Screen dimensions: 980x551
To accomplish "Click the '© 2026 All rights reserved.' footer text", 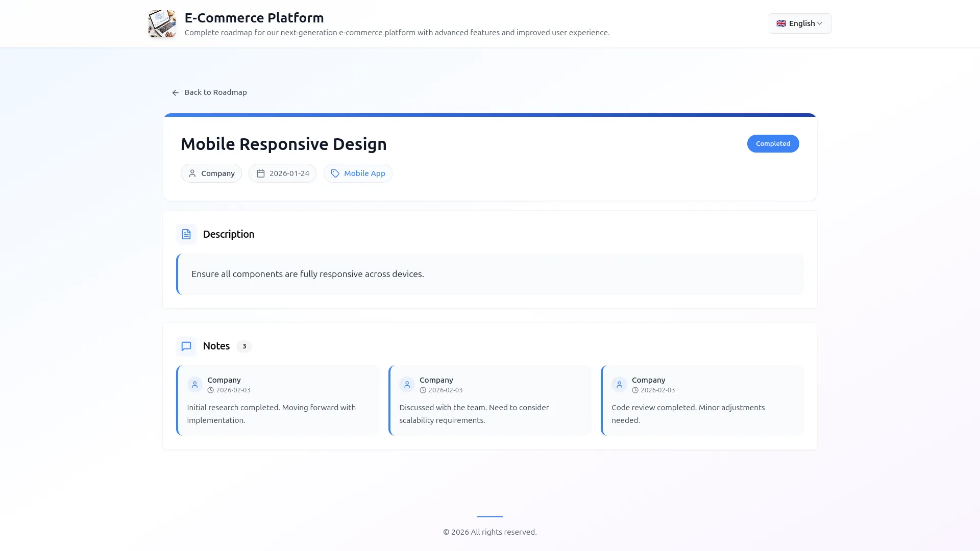I will [x=490, y=532].
